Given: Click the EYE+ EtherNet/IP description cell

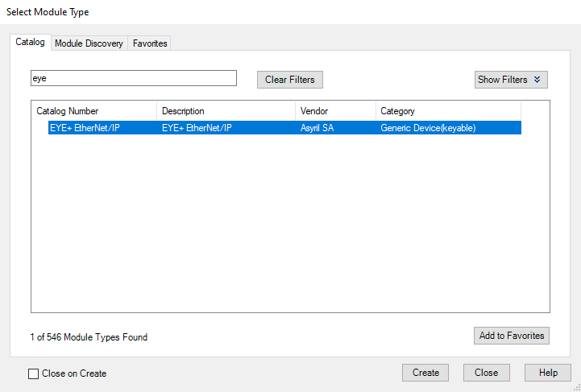Looking at the screenshot, I should pos(197,128).
